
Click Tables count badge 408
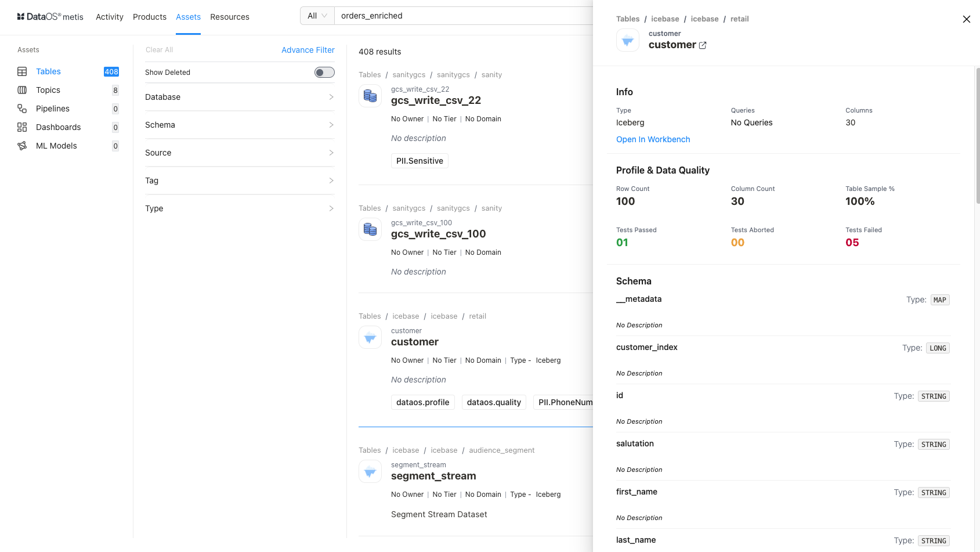[x=111, y=71]
